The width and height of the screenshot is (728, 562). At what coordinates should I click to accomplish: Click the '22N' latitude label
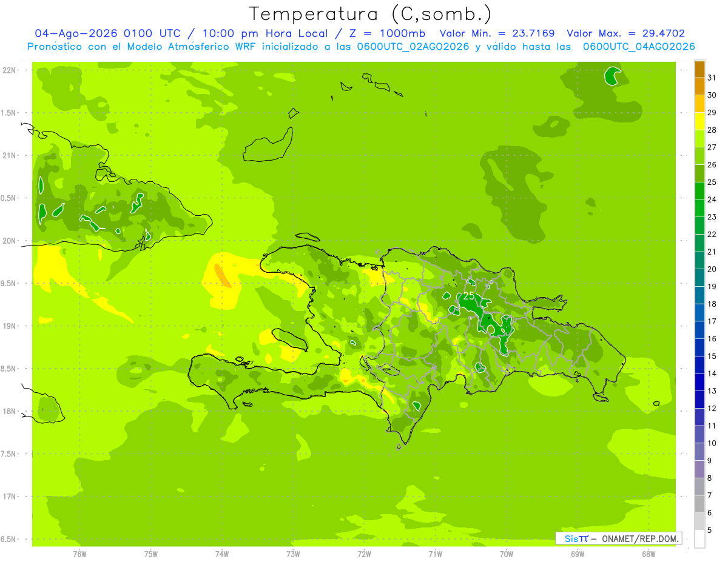[8, 70]
